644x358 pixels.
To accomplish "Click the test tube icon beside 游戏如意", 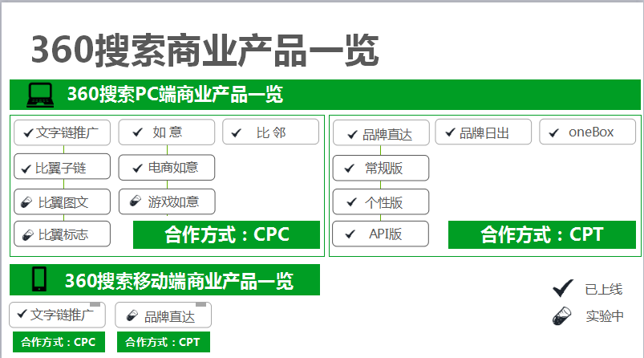I will pos(136,201).
